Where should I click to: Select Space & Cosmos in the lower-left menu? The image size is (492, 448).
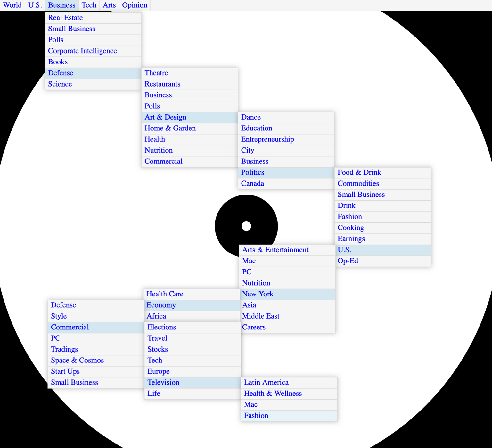click(x=77, y=360)
